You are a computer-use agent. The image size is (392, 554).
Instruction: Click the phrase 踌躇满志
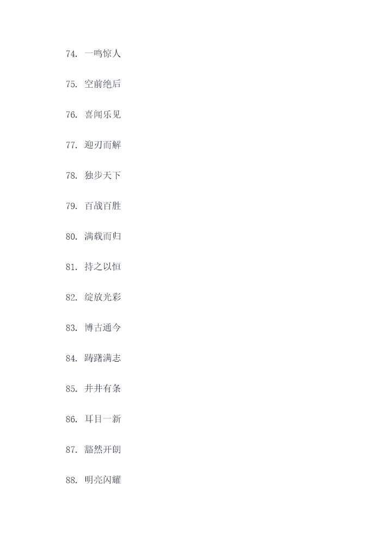[102, 359]
